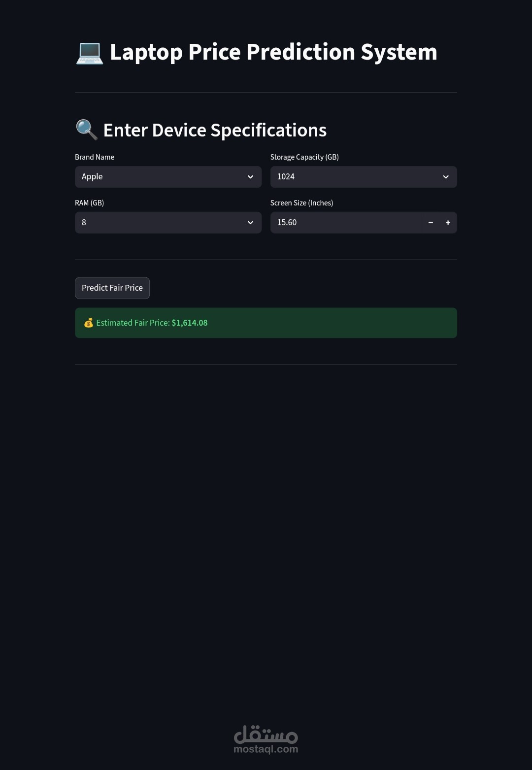The width and height of the screenshot is (532, 770).
Task: Click the laptop emoji in the title
Action: tap(89, 53)
